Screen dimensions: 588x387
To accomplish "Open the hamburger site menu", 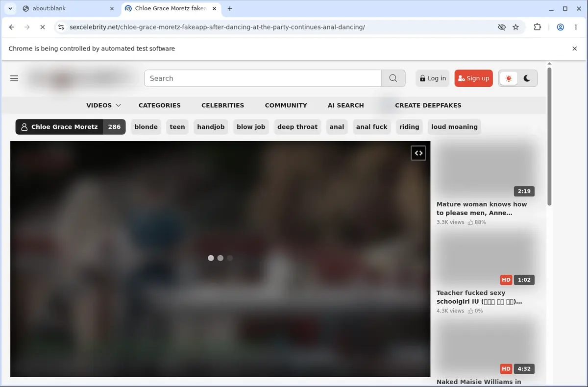I will 14,78.
